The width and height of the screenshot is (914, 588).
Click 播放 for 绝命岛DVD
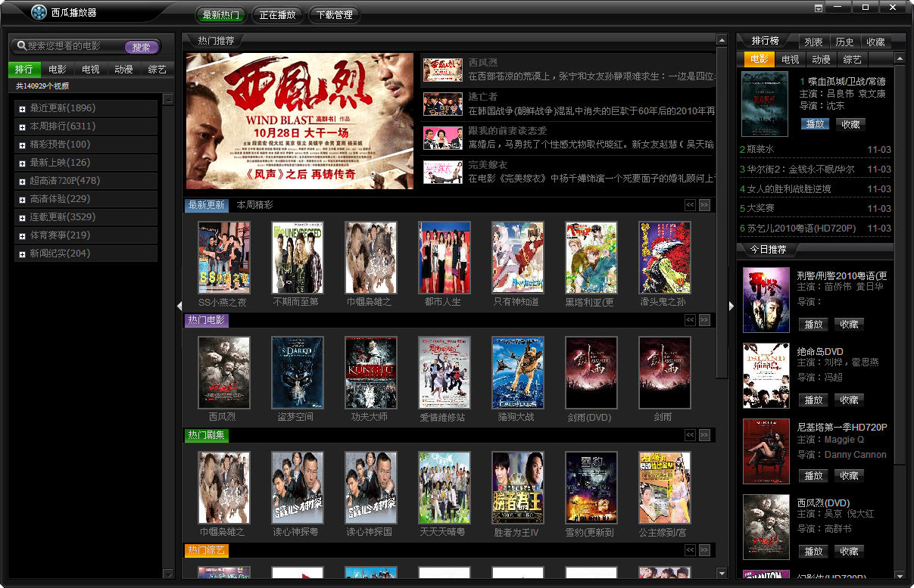click(x=813, y=400)
